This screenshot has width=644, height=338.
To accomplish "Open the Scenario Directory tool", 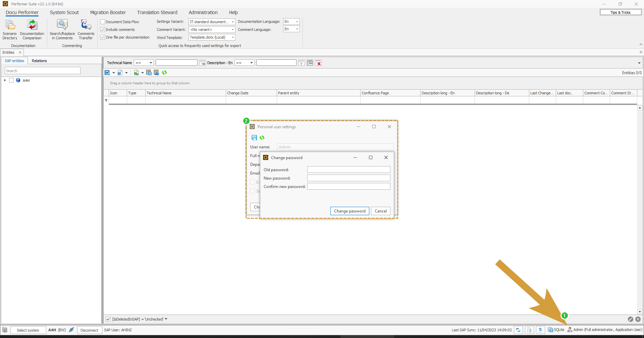I will [x=10, y=30].
